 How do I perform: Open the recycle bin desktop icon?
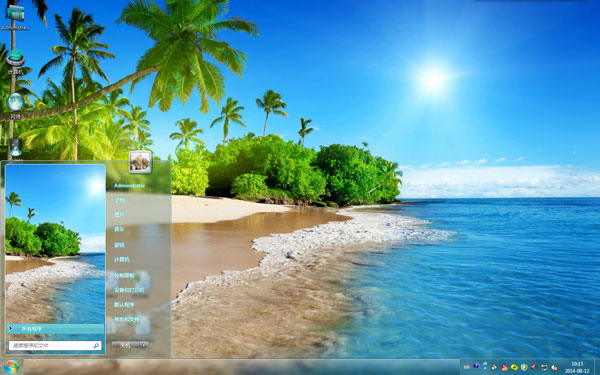[15, 148]
